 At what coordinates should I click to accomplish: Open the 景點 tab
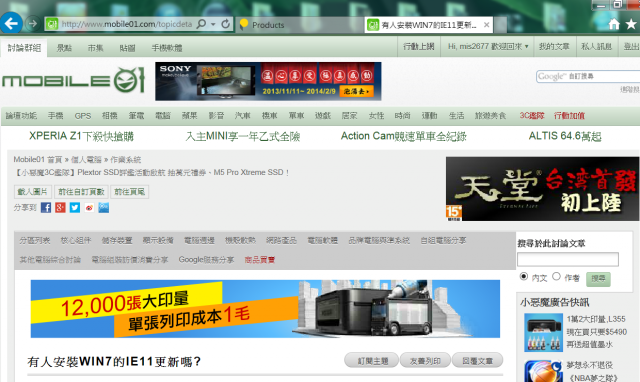tap(64, 48)
